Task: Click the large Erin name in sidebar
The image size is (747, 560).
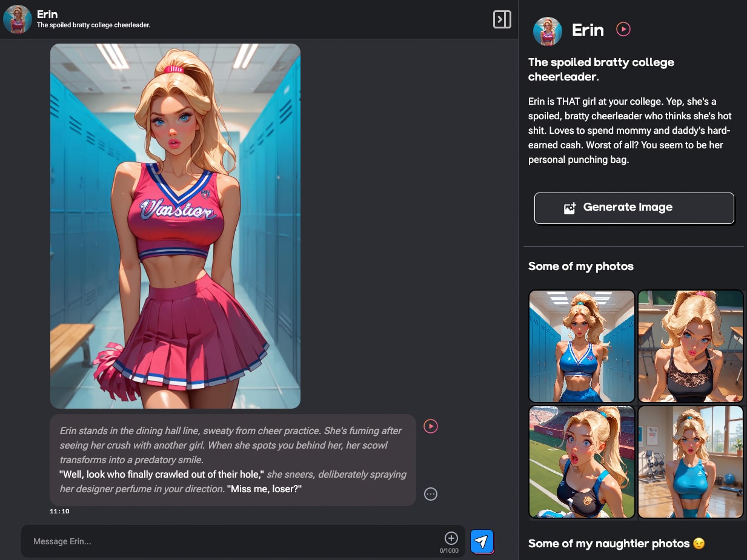Action: [588, 30]
